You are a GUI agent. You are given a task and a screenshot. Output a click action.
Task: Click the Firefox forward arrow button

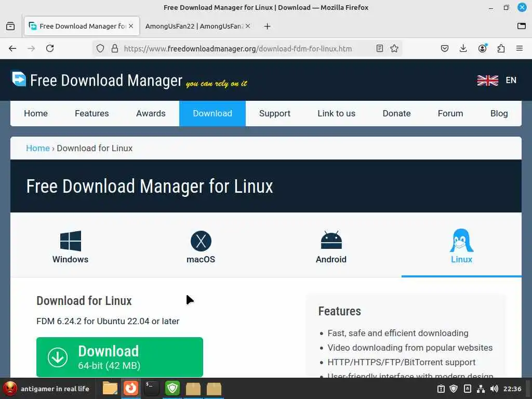(31, 48)
